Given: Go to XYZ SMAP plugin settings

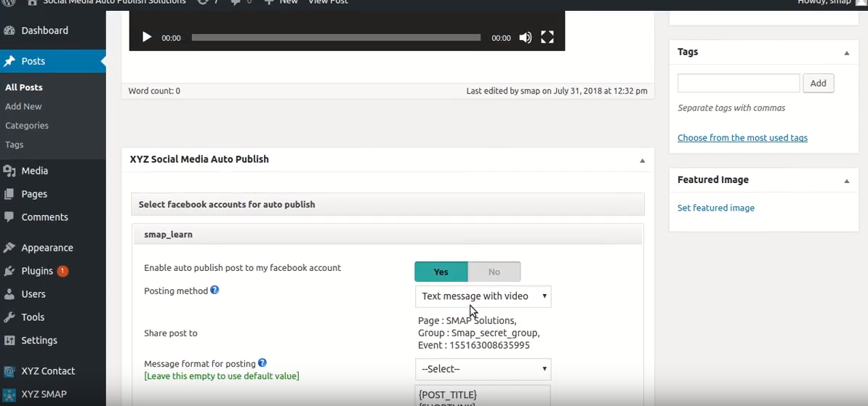Looking at the screenshot, I should tap(44, 394).
